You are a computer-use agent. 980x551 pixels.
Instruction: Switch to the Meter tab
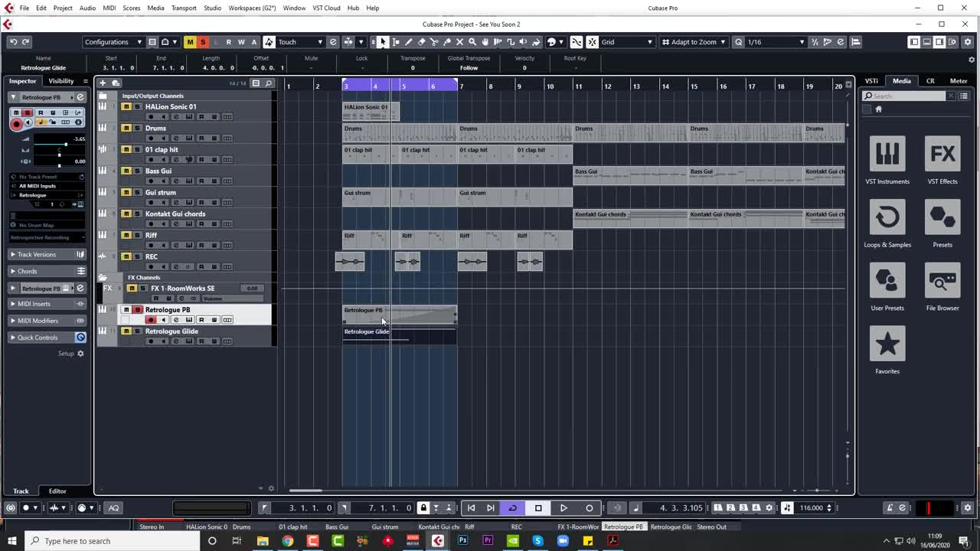click(959, 81)
